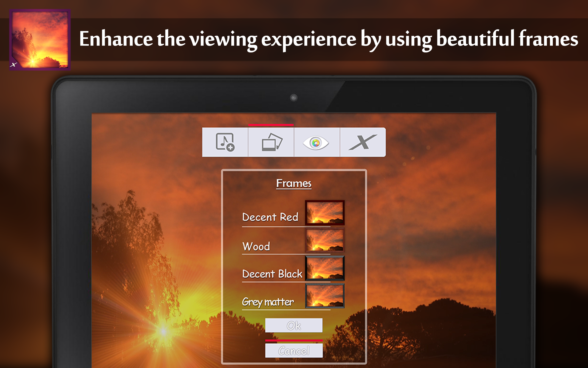Choose the Decent Red frame label

pyautogui.click(x=270, y=217)
